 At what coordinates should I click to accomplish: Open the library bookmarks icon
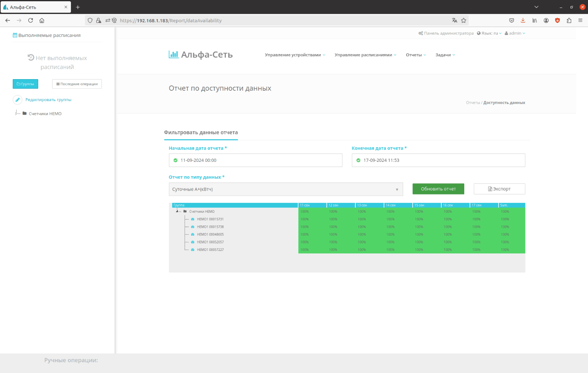(x=535, y=20)
